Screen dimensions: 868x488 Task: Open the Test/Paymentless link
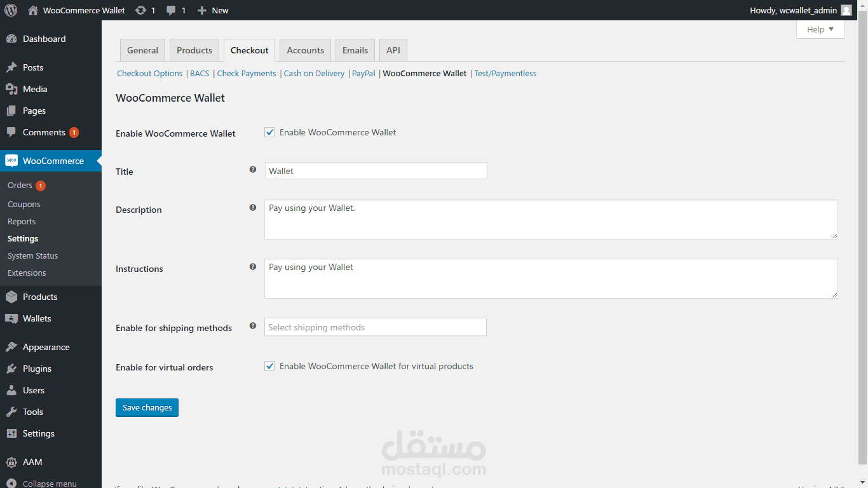pyautogui.click(x=505, y=74)
